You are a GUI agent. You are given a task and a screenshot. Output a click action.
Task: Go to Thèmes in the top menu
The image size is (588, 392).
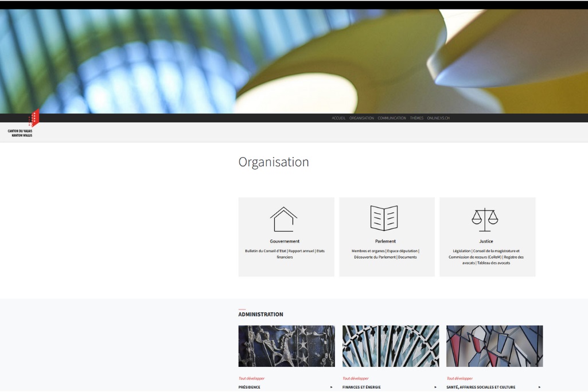coord(416,118)
